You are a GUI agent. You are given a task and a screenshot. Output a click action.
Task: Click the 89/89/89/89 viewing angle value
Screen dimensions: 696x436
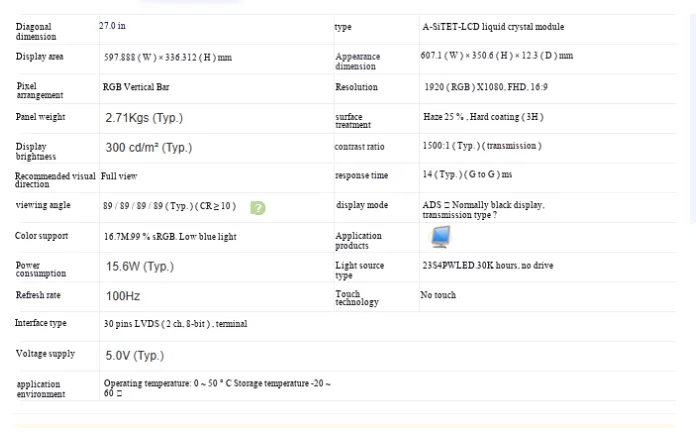tap(170, 206)
